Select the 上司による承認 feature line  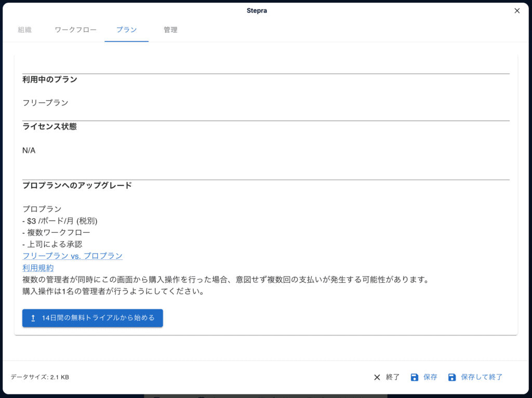pos(52,244)
